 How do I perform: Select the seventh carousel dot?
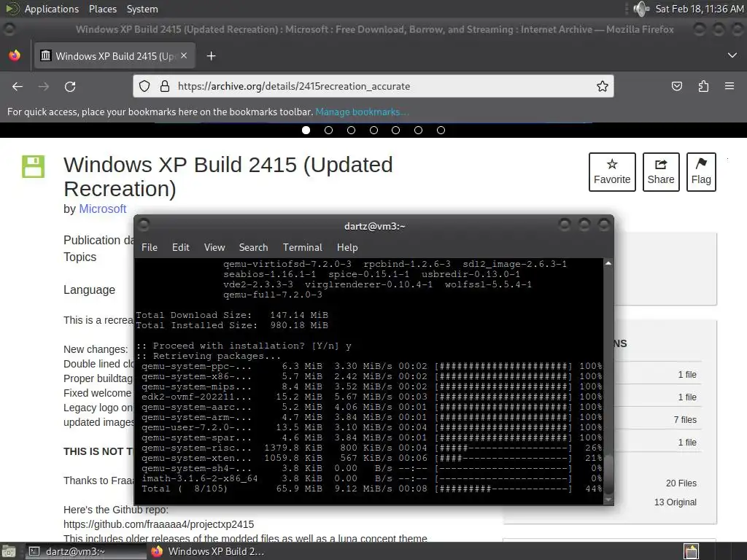click(441, 130)
